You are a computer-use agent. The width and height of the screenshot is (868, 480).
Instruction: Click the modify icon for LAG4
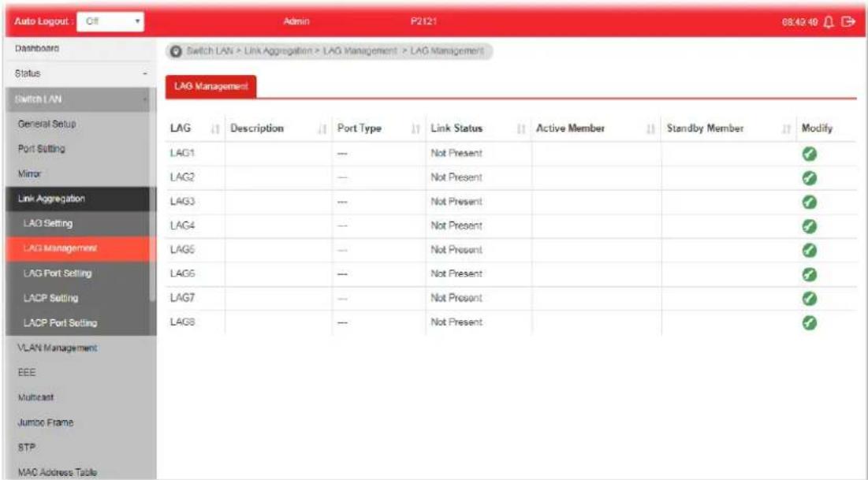point(810,226)
